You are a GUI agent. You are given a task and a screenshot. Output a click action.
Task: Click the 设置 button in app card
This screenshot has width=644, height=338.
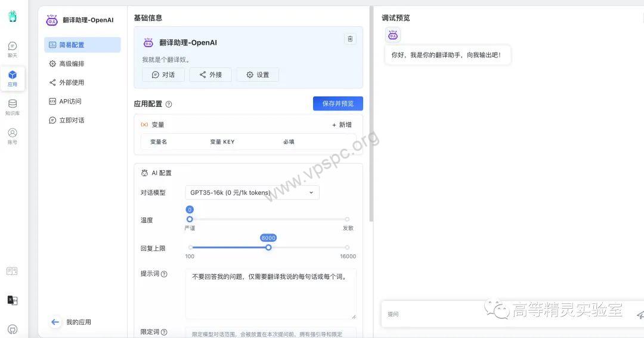point(258,75)
